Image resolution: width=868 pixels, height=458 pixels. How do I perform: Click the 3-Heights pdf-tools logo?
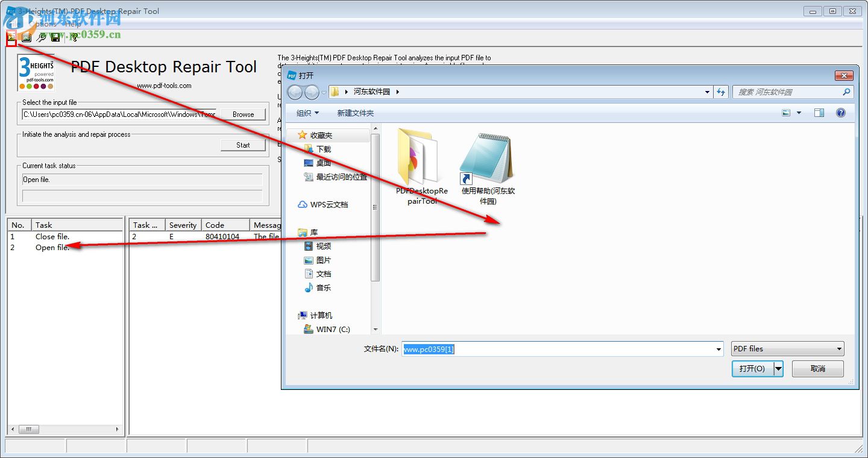click(36, 72)
